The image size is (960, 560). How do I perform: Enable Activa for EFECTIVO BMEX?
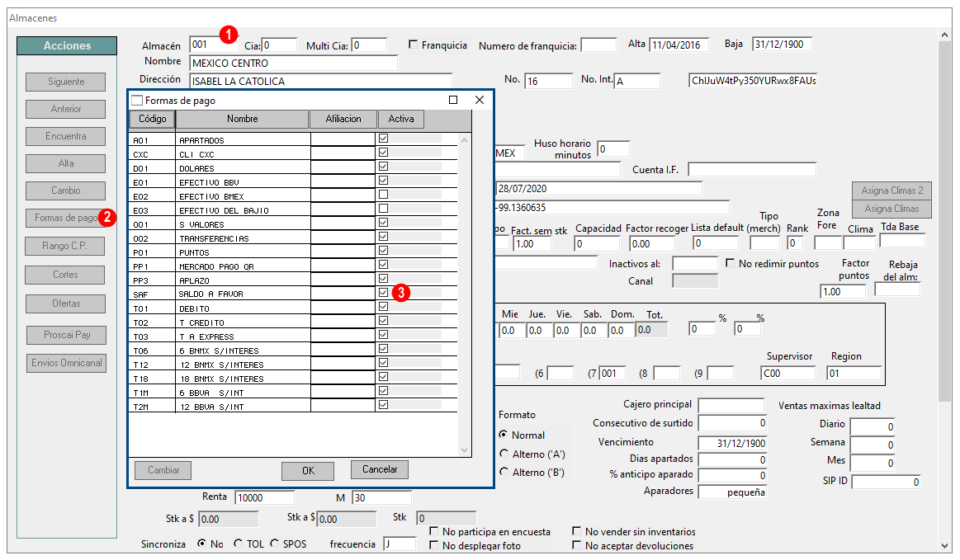[x=383, y=195]
